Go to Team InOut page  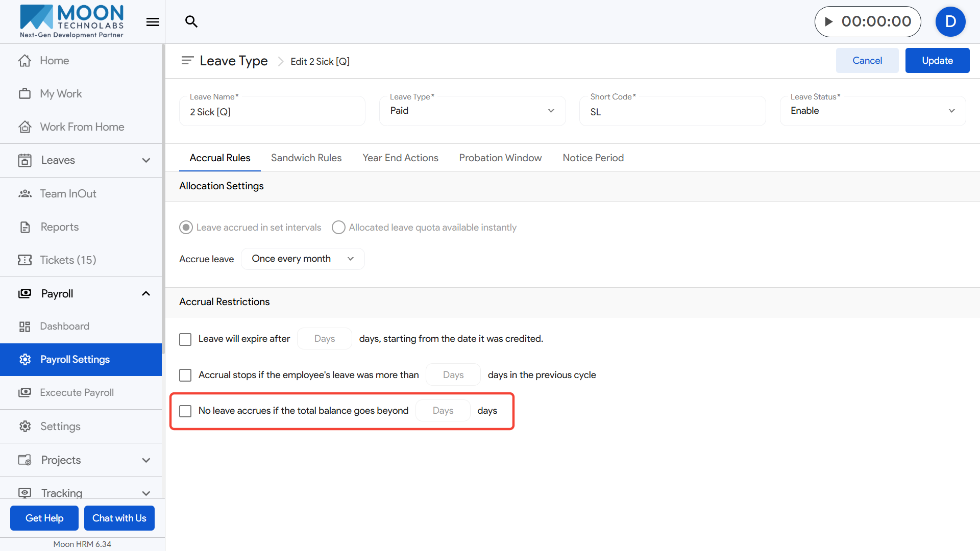tap(68, 193)
